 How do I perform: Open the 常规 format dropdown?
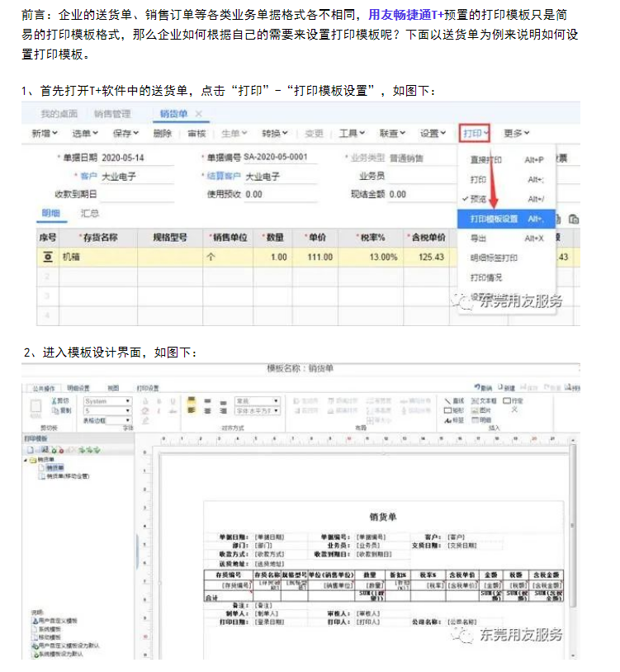[x=258, y=401]
